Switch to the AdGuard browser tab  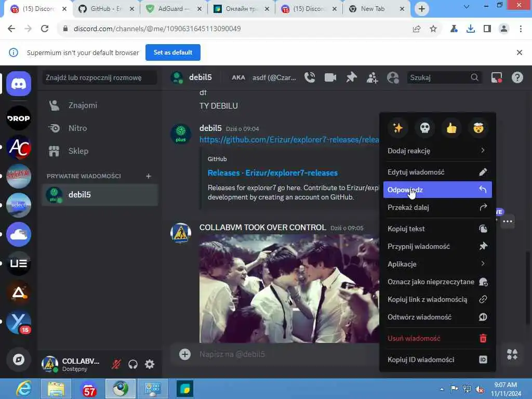174,9
